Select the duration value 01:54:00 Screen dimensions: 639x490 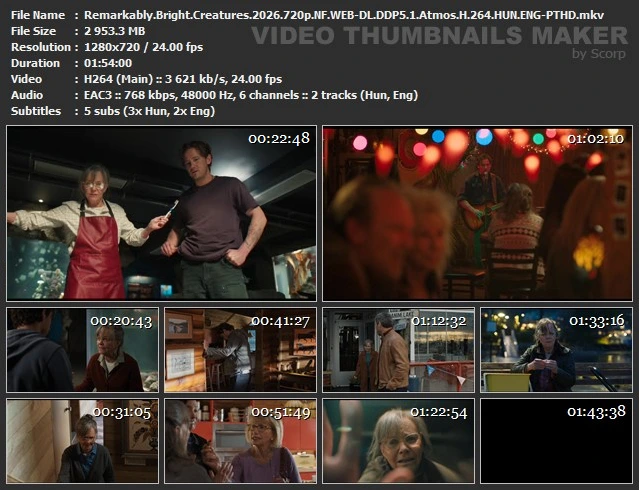click(108, 63)
